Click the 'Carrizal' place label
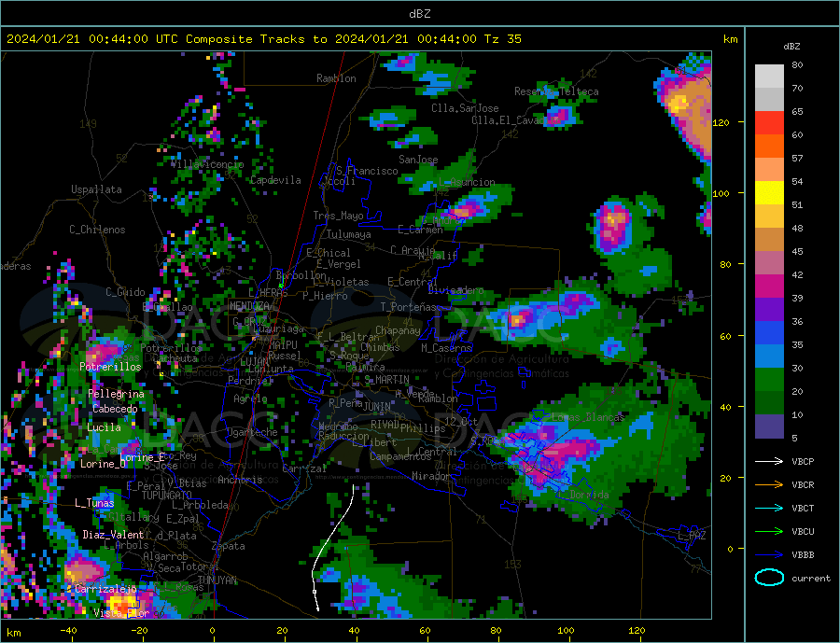Screen dimensions: 840x643 (304, 468)
